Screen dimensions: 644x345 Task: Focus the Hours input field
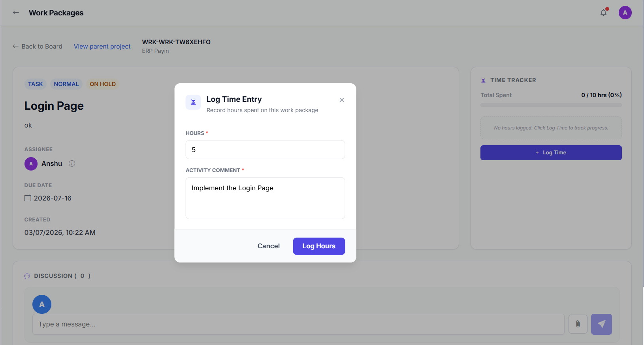click(x=265, y=150)
